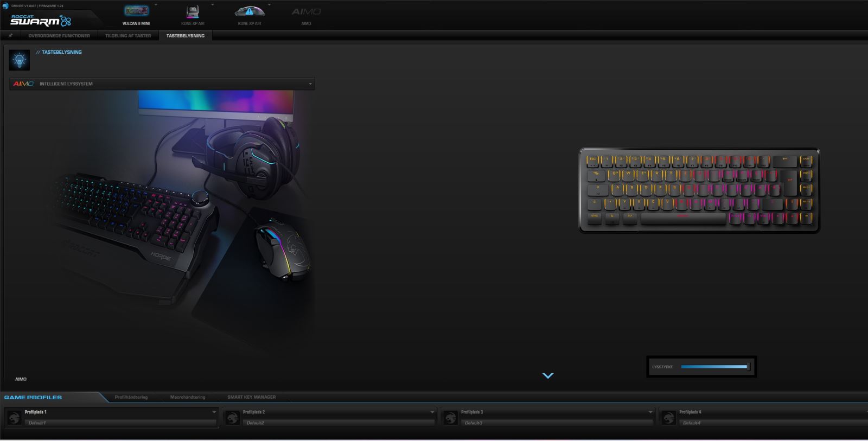Screen dimensions: 868x441
Task: Click Profilplads 3 Roccat icon
Action: pos(450,418)
